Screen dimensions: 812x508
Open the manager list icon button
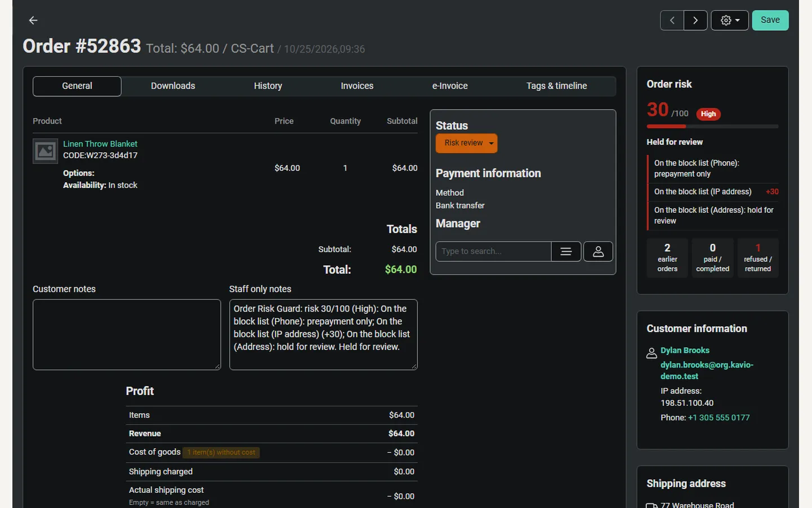(566, 251)
